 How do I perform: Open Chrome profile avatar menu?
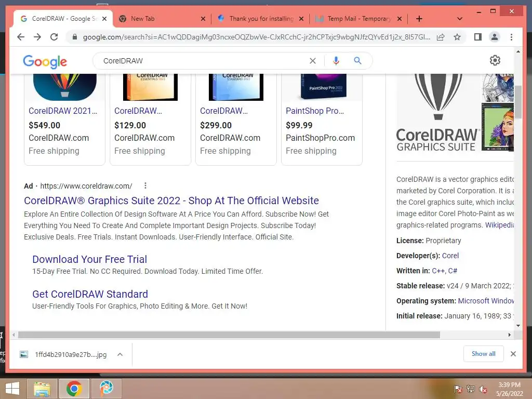coord(495,37)
